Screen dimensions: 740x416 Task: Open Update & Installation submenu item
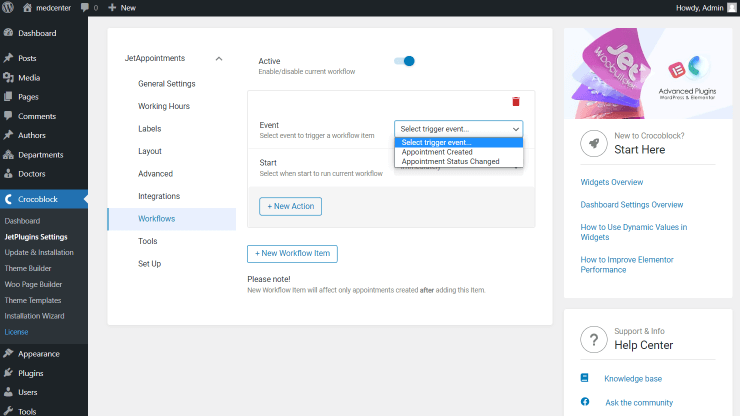[x=39, y=252]
